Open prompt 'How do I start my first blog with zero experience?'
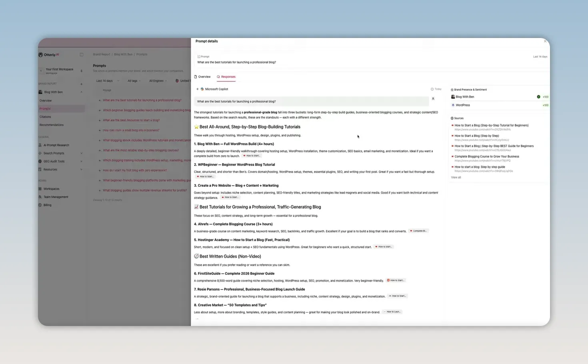 coord(135,170)
